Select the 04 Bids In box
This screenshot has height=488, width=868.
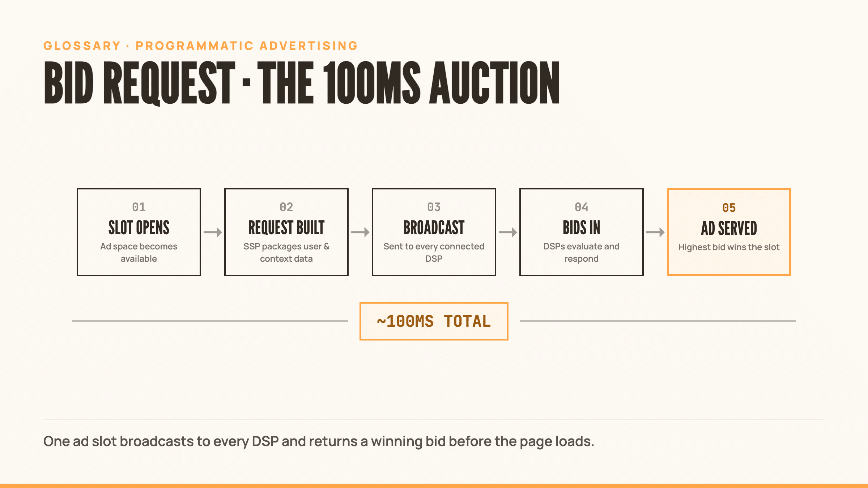point(582,232)
